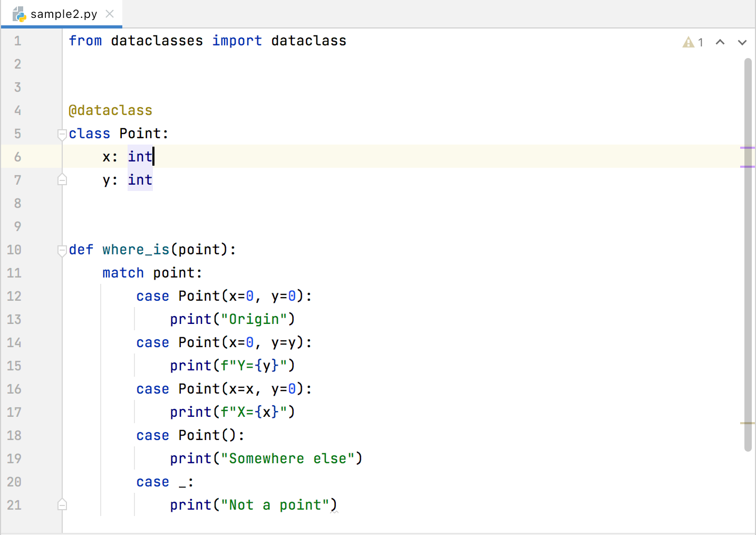Click line number 12 in the gutter
Screen dimensions: 756x535
(x=14, y=296)
